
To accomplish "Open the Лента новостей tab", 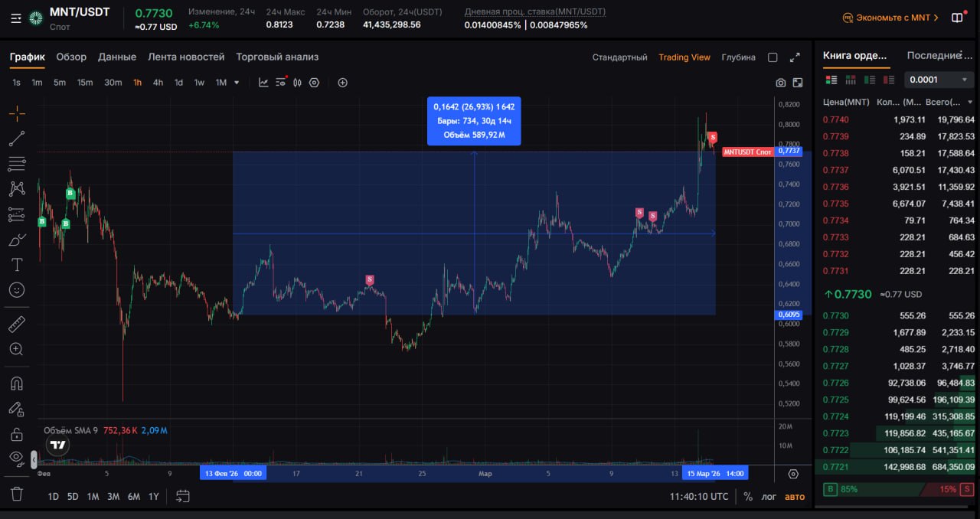I will click(x=186, y=57).
